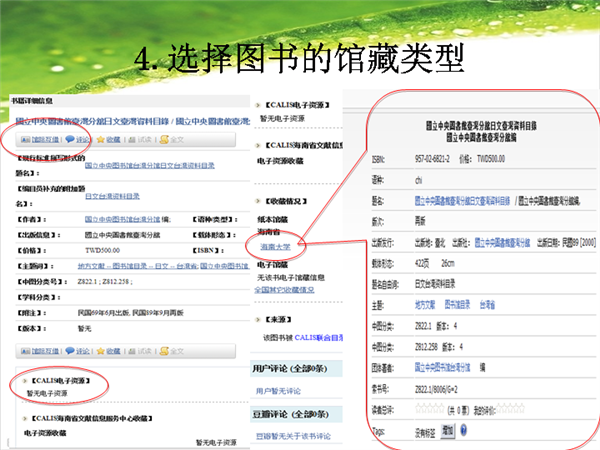Open the 收藏 link under the book title
The height and width of the screenshot is (450, 600).
[113, 140]
